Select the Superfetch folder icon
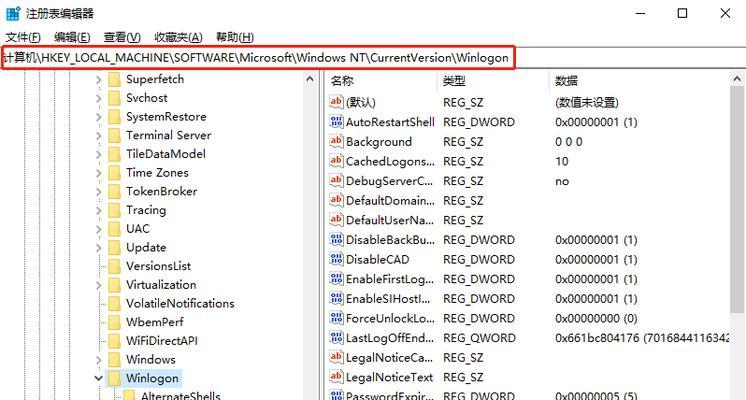Screen dimensions: 746x400 (114, 79)
